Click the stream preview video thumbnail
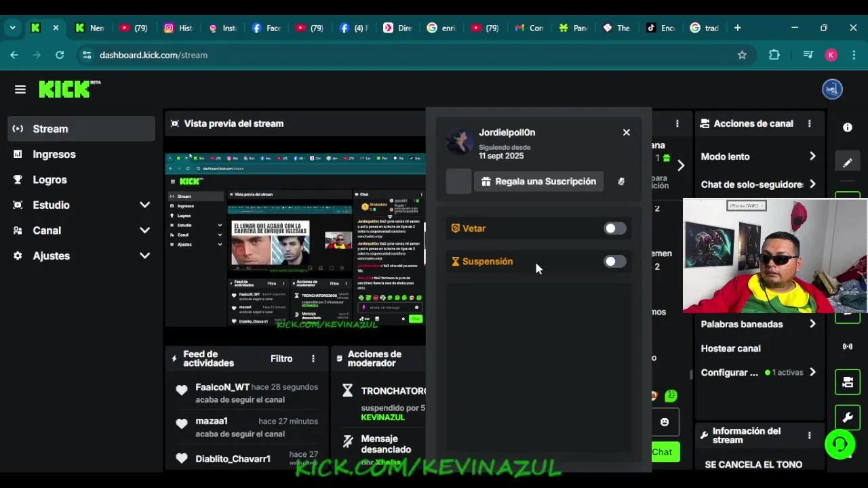Image resolution: width=868 pixels, height=488 pixels. (x=295, y=241)
